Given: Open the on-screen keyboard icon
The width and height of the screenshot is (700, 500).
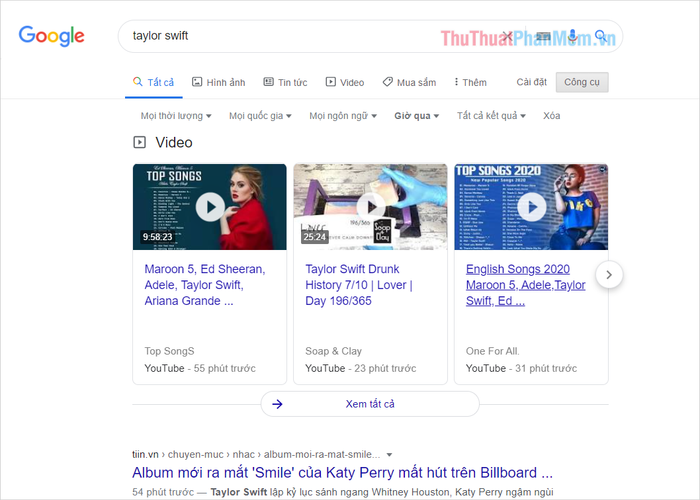Looking at the screenshot, I should click(x=543, y=36).
